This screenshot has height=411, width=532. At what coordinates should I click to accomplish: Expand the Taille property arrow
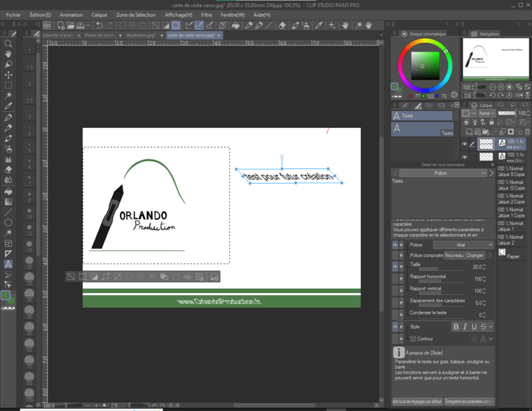401,266
